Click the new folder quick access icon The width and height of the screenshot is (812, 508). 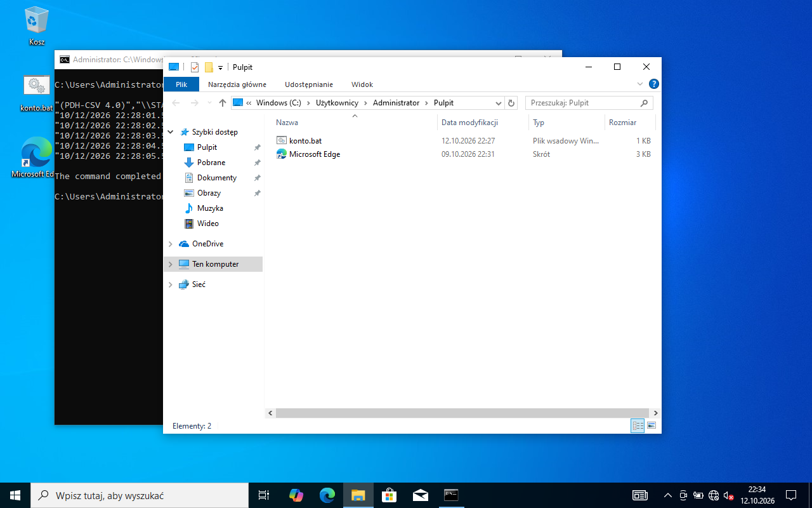point(208,67)
